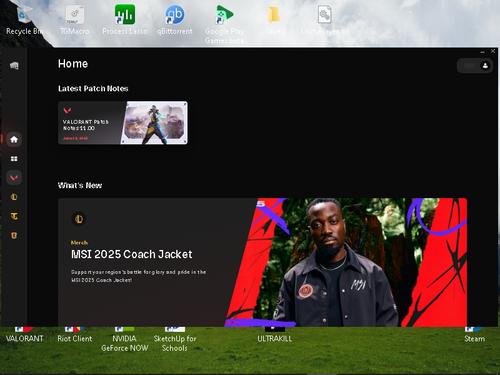Screen dimensions: 500x375
Task: Select the TGMacro desktop shortcut
Action: (75, 20)
